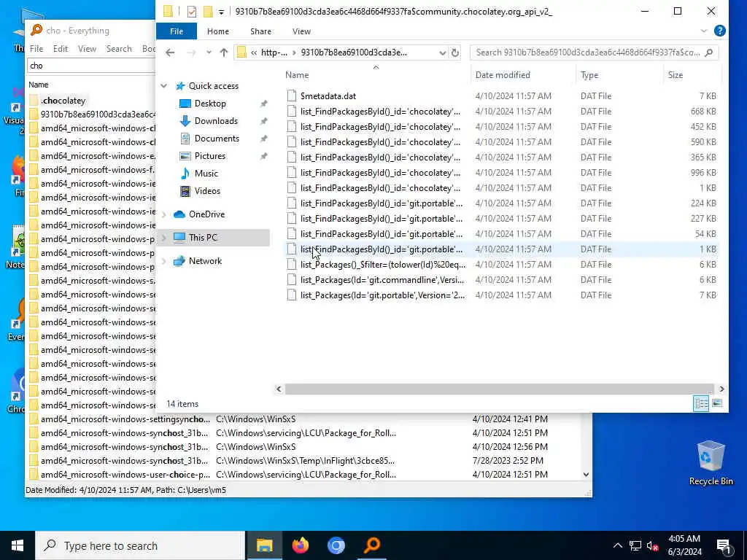This screenshot has height=560, width=747.
Task: Open the Home ribbon tab
Action: [x=217, y=31]
